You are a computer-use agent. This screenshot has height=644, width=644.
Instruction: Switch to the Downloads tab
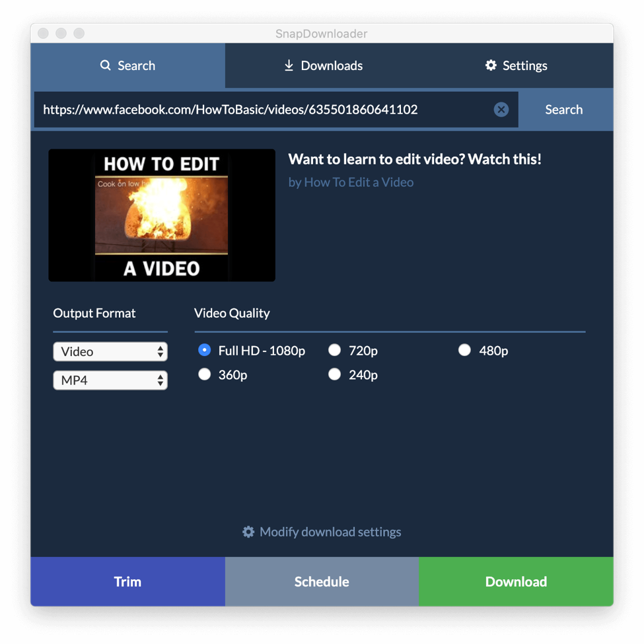pos(323,65)
